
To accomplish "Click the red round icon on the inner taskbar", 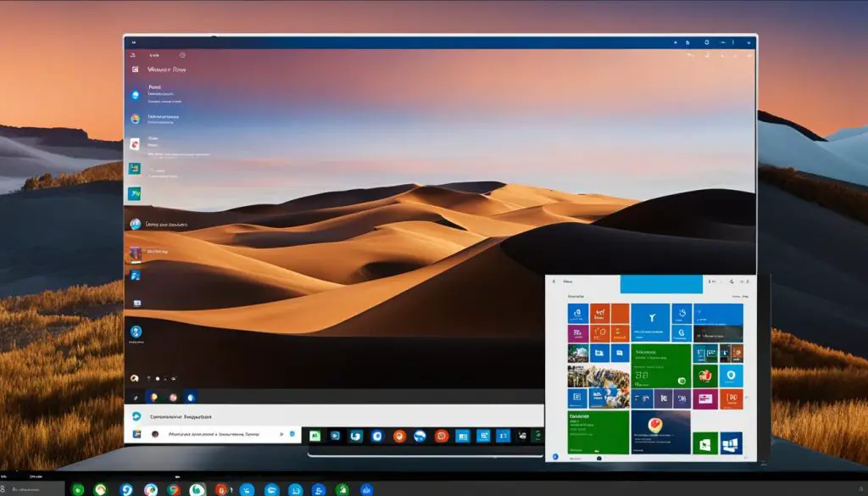I will 441,436.
